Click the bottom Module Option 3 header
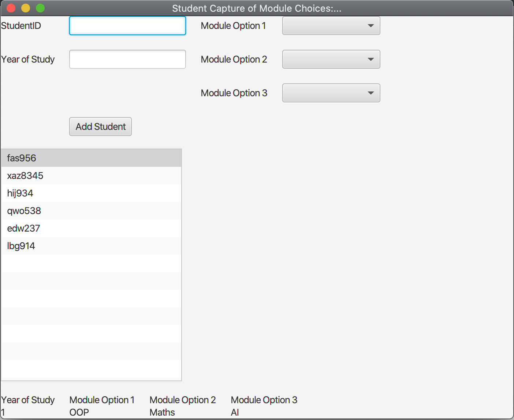The image size is (514, 420). (x=264, y=400)
